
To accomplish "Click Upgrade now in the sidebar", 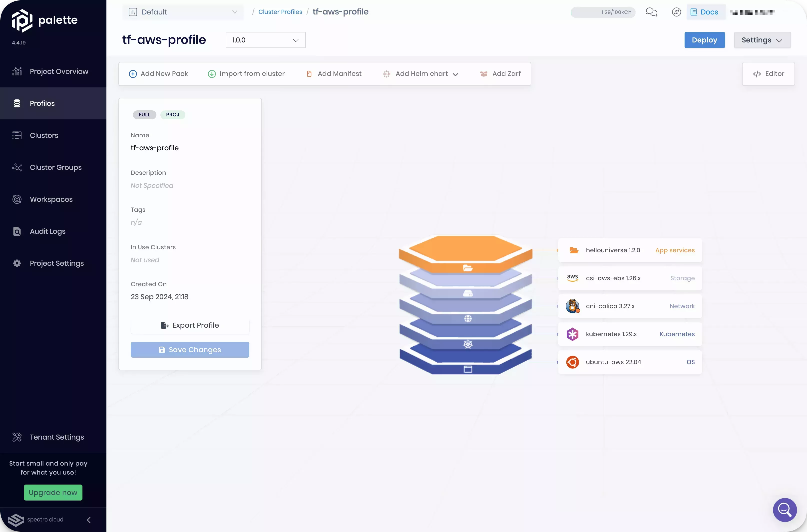I will tap(53, 492).
